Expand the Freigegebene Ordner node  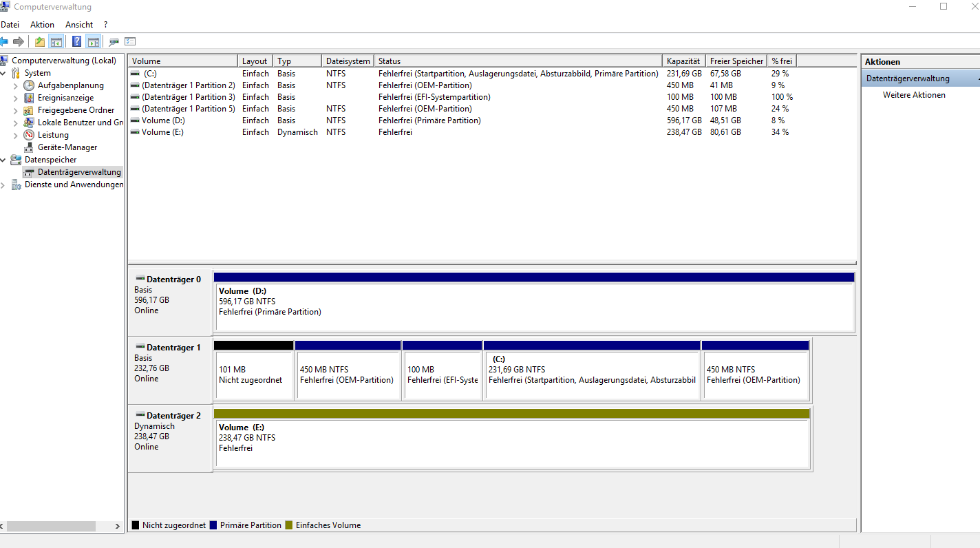click(16, 110)
